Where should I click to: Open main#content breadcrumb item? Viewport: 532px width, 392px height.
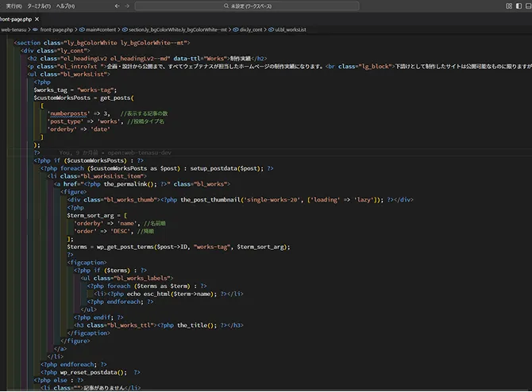click(x=101, y=30)
